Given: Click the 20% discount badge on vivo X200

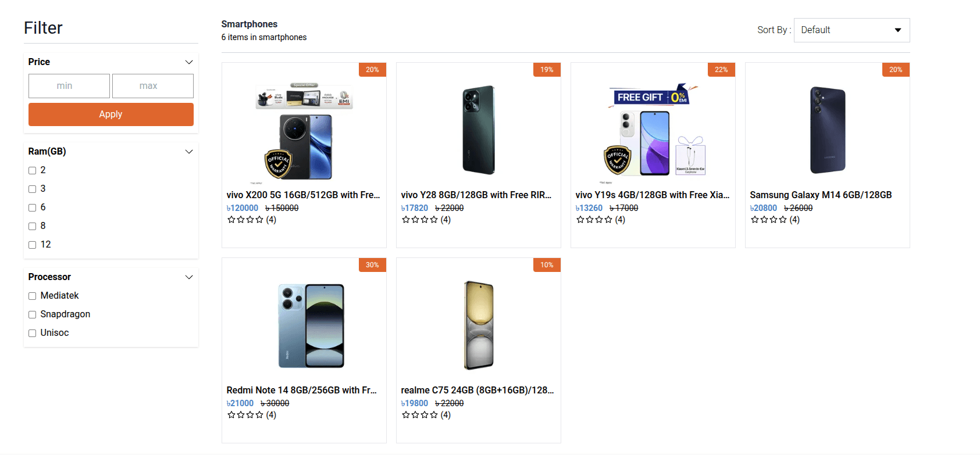Looking at the screenshot, I should click(x=372, y=69).
